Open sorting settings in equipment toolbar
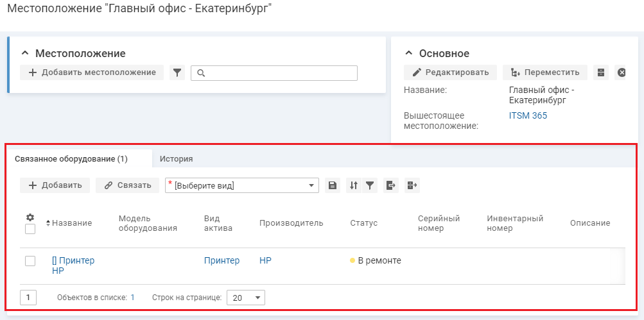Viewport: 644px width, 320px height. (353, 185)
